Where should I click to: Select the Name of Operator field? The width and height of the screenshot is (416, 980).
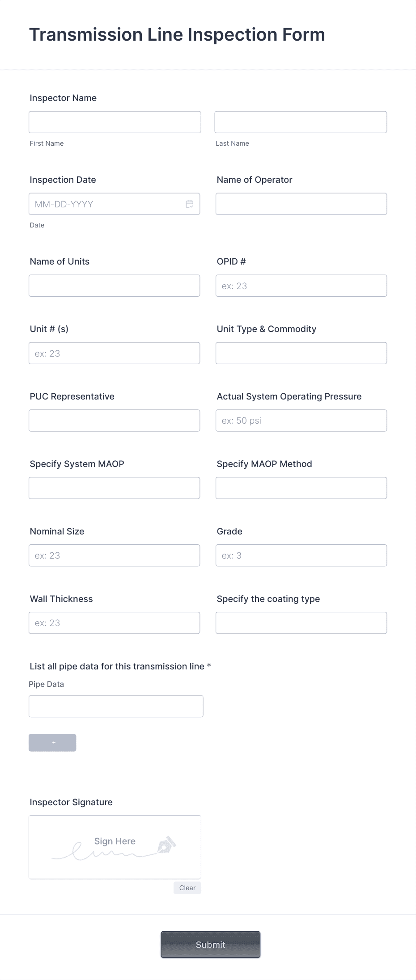[301, 203]
